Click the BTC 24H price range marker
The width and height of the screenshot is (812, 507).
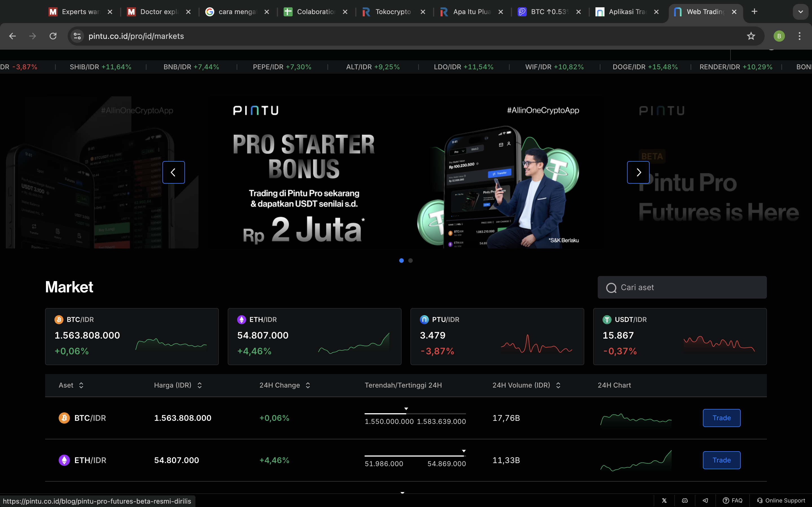[x=406, y=409]
